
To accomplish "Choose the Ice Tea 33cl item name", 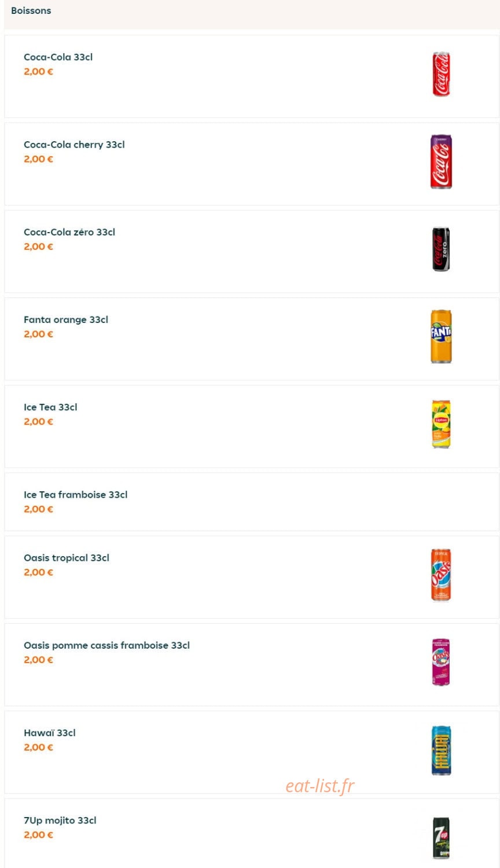I will 50,407.
